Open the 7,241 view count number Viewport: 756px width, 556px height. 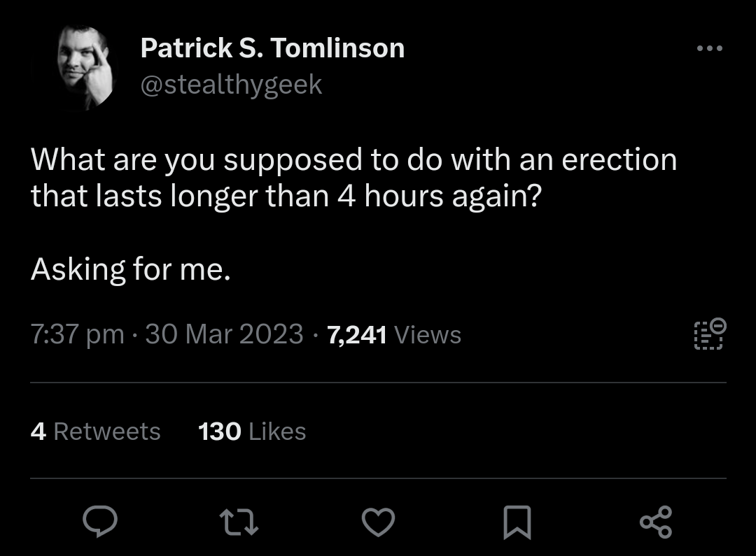tap(357, 334)
